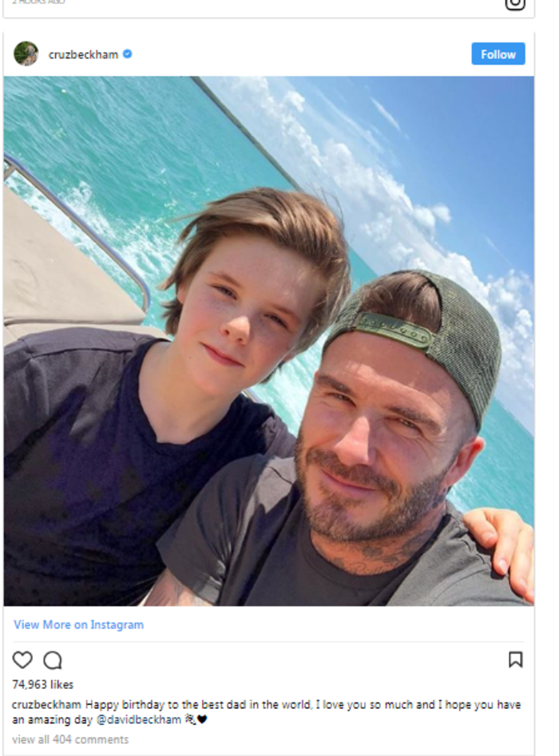Click the black heart emoji in the caption
559x756 pixels.
click(x=202, y=720)
